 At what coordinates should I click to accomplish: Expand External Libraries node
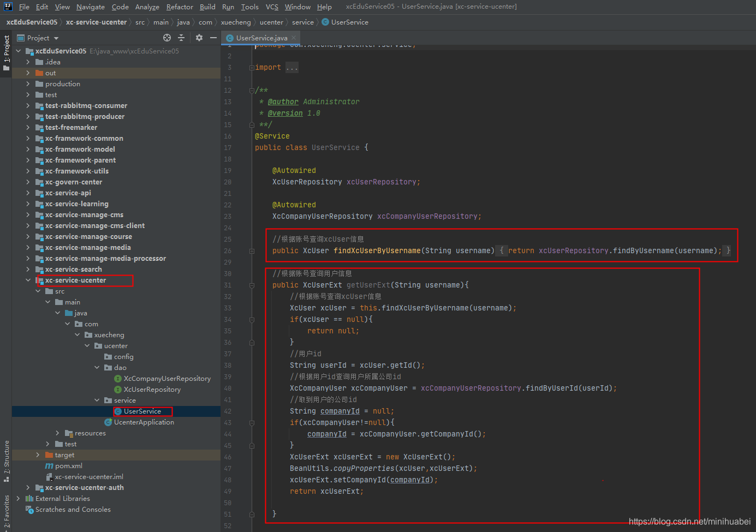(19, 498)
